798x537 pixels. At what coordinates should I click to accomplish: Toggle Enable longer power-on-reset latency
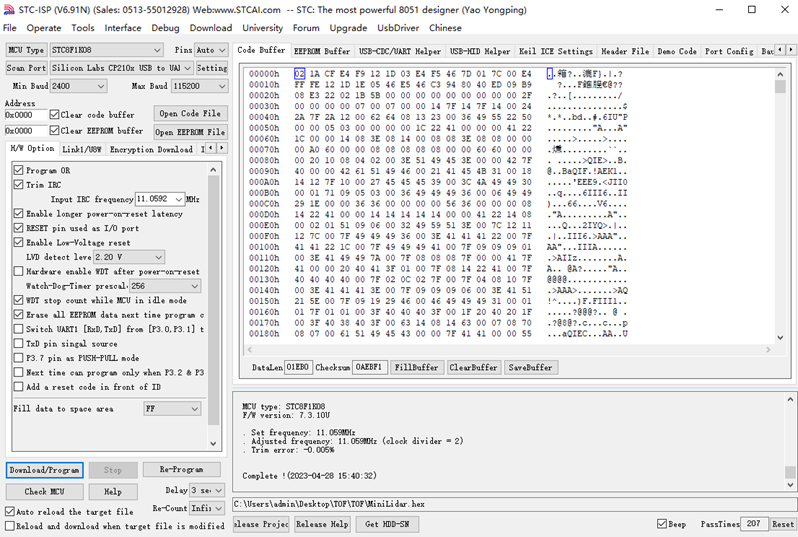(19, 213)
